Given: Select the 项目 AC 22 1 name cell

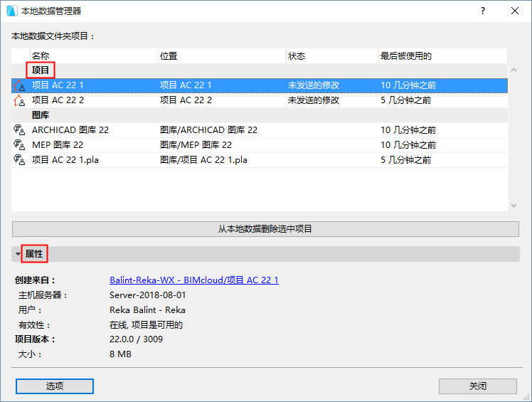Looking at the screenshot, I should tap(58, 85).
